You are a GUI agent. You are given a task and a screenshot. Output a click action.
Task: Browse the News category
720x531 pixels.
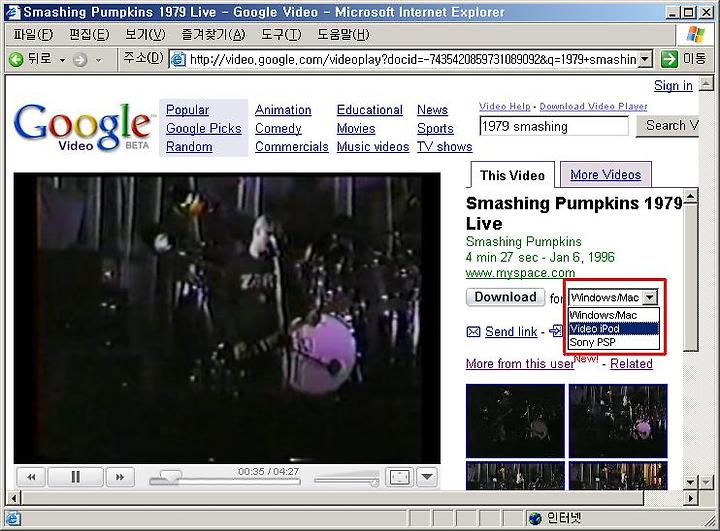click(x=432, y=110)
